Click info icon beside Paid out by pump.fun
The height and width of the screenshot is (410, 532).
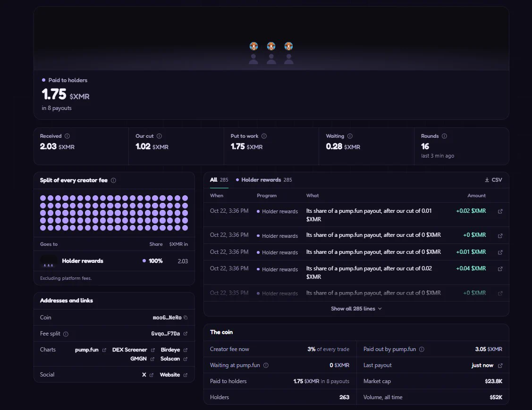pos(422,349)
